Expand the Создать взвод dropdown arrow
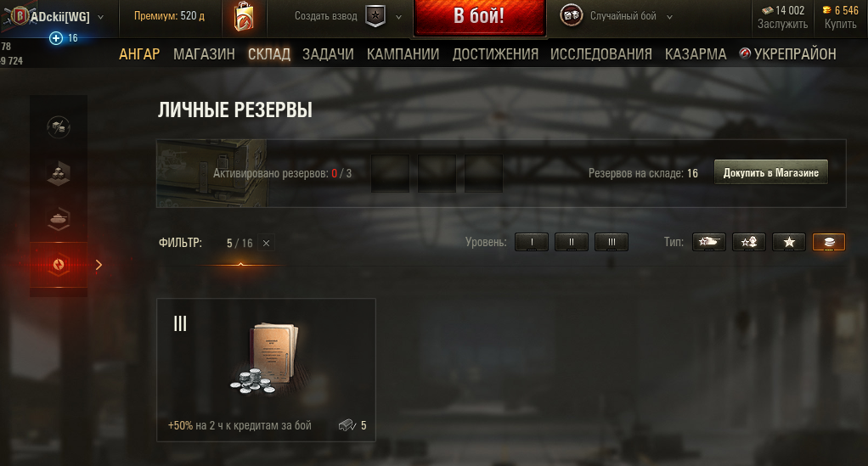Viewport: 868px width, 466px height. [x=398, y=17]
